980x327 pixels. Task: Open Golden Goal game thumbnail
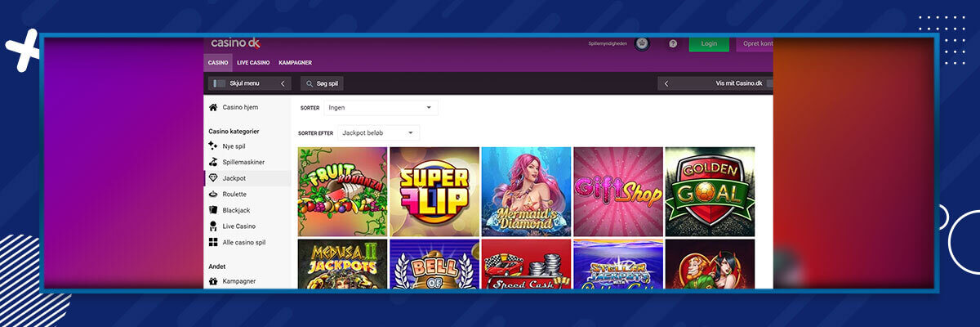pyautogui.click(x=710, y=192)
